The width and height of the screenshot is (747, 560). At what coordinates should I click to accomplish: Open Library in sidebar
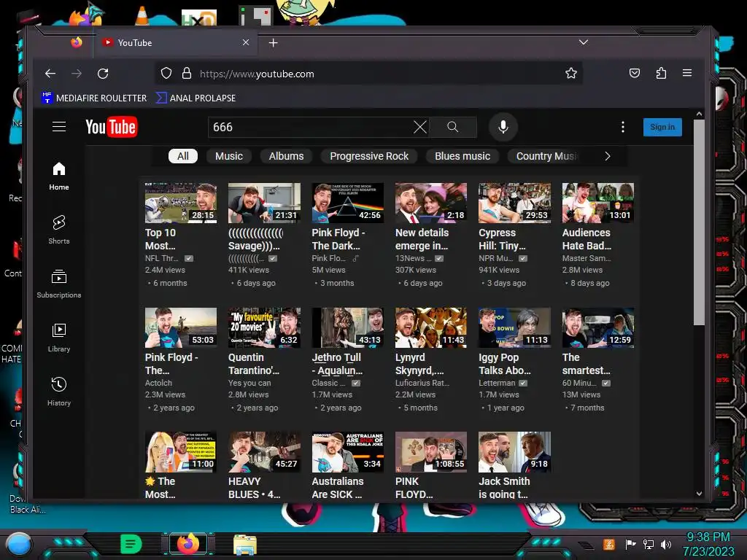[x=59, y=338]
